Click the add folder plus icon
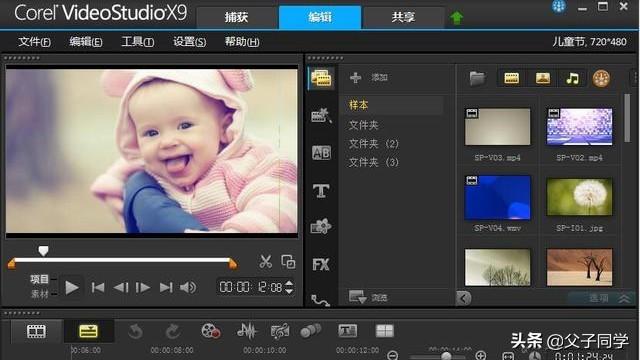Screen dimensions: 640x360 (x=356, y=77)
